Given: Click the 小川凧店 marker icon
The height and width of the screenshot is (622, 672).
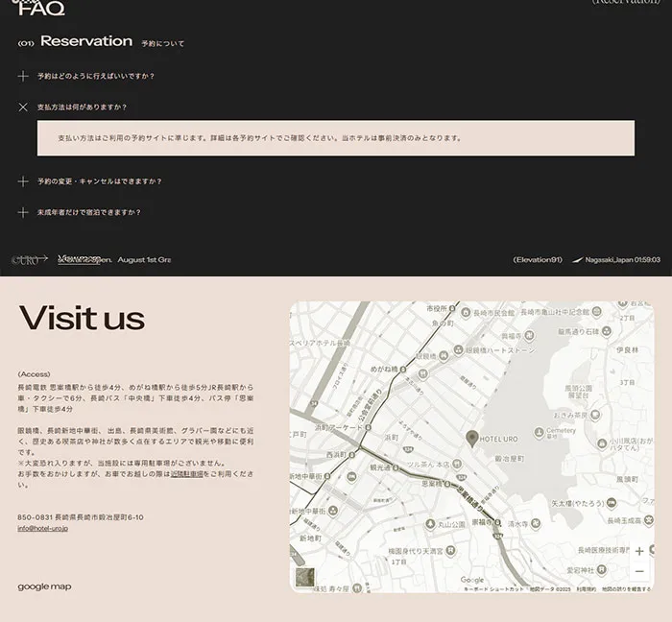Looking at the screenshot, I should click(x=602, y=443).
